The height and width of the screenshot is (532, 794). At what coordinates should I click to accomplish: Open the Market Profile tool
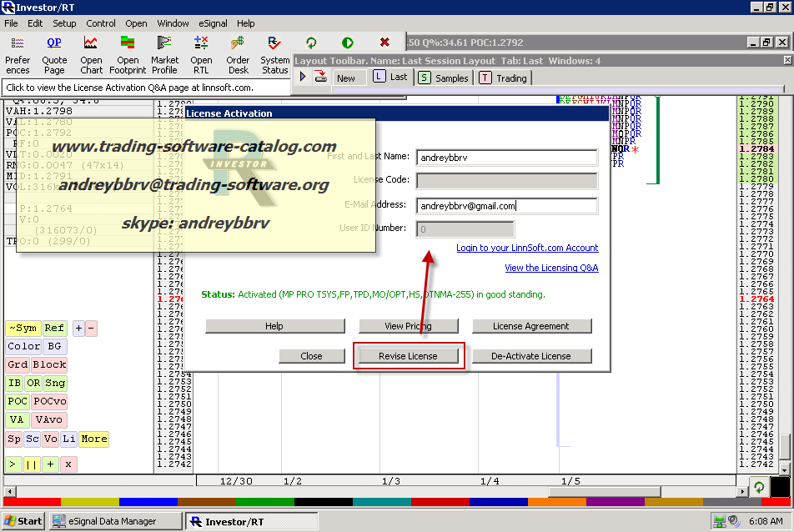coord(164,53)
